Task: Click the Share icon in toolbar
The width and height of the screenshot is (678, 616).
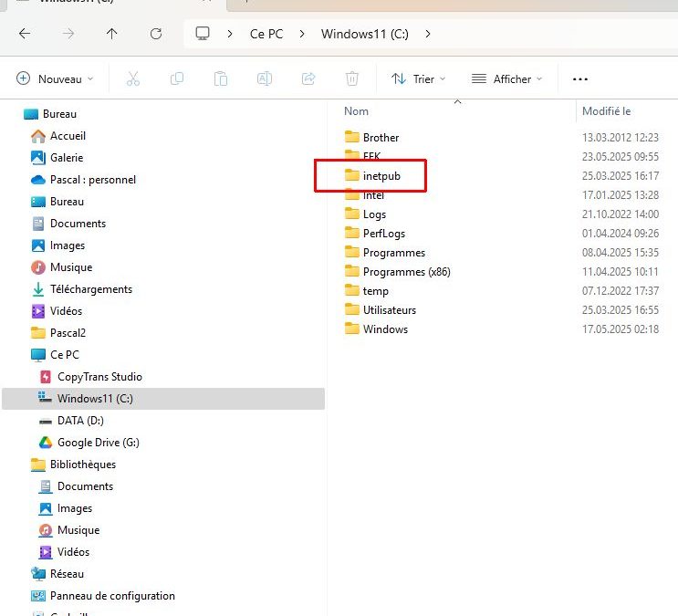Action: (308, 78)
